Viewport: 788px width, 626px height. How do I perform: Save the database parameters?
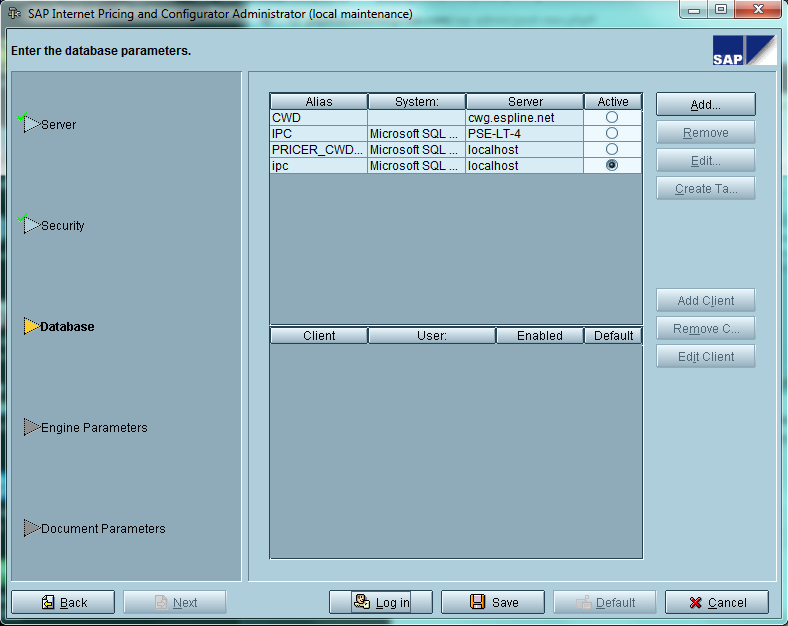coord(493,602)
